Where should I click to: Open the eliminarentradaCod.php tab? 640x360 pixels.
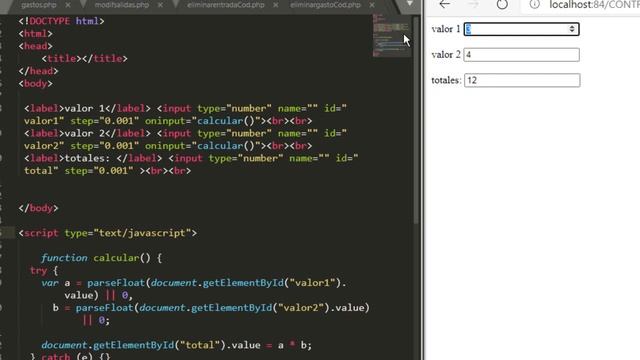(x=226, y=5)
